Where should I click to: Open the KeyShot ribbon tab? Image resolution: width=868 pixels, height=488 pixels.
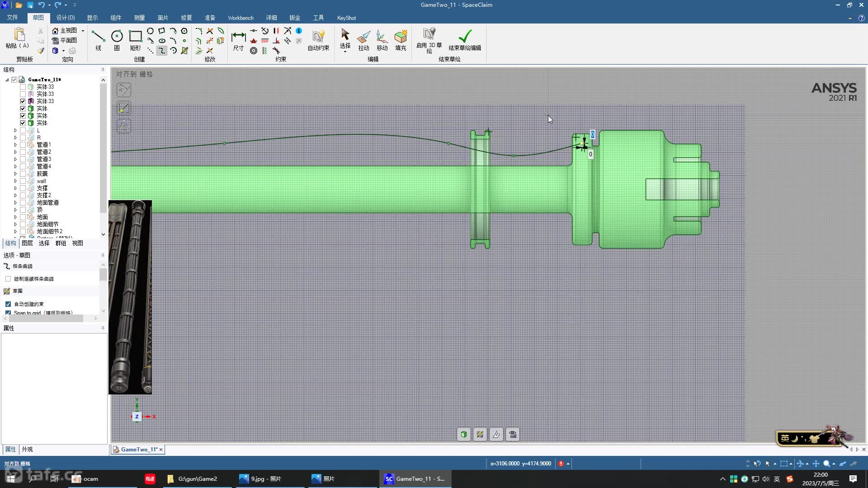tap(346, 18)
